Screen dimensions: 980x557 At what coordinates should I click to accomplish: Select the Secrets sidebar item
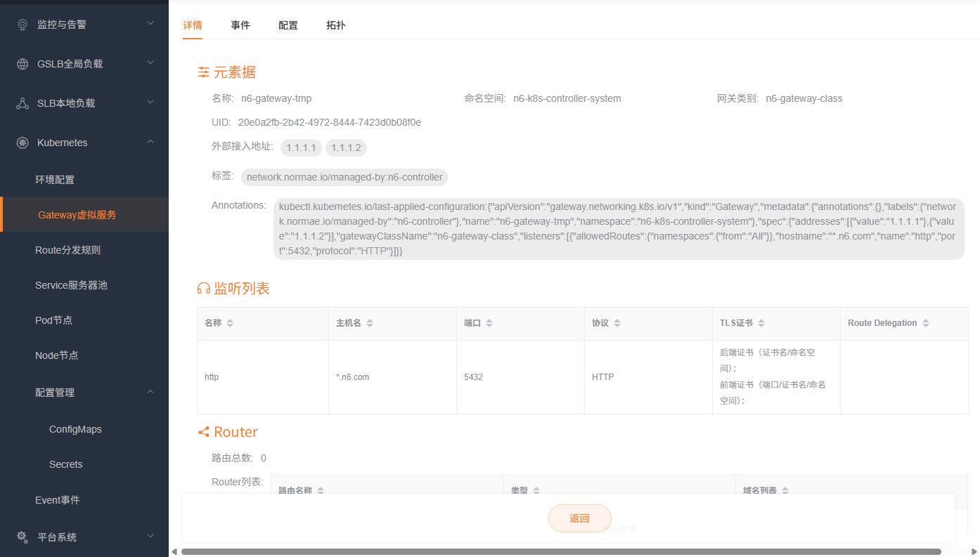pos(66,464)
